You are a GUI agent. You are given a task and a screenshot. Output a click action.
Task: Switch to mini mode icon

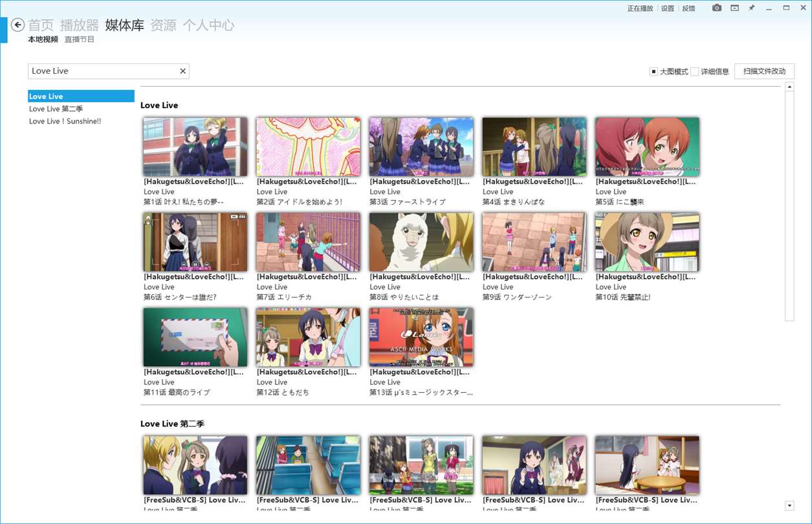point(734,8)
